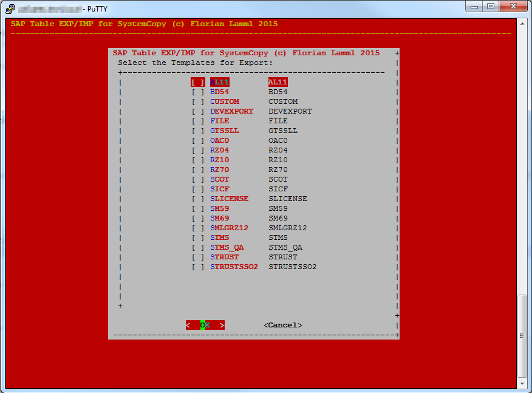Tick the STRUSTSSO2 template checkbox
Viewport: 532px width, 393px height.
pos(198,267)
